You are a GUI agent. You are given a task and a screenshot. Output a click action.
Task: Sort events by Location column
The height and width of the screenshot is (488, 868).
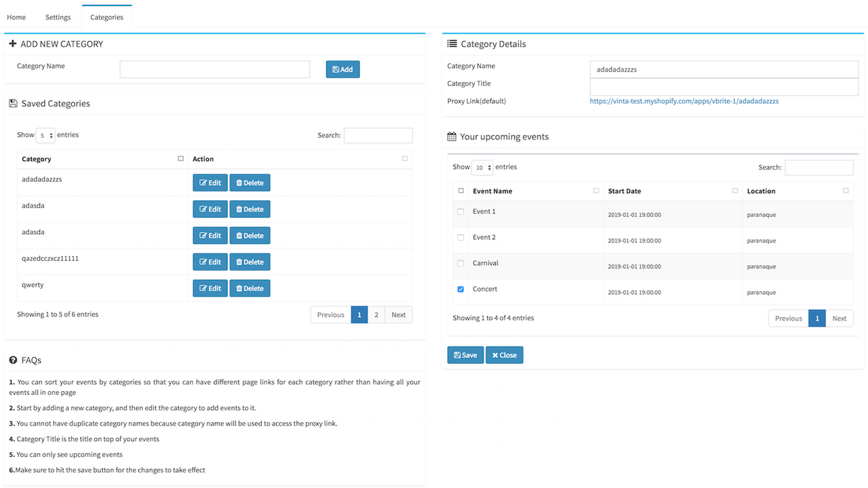point(797,191)
